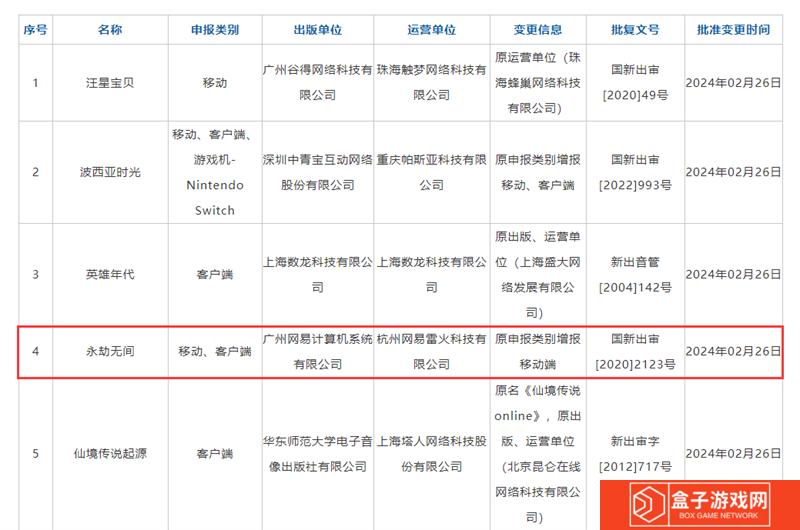Image resolution: width=800 pixels, height=530 pixels.
Task: Click publisher 华东师范大学电子音像出版社有限公司
Action: click(318, 453)
